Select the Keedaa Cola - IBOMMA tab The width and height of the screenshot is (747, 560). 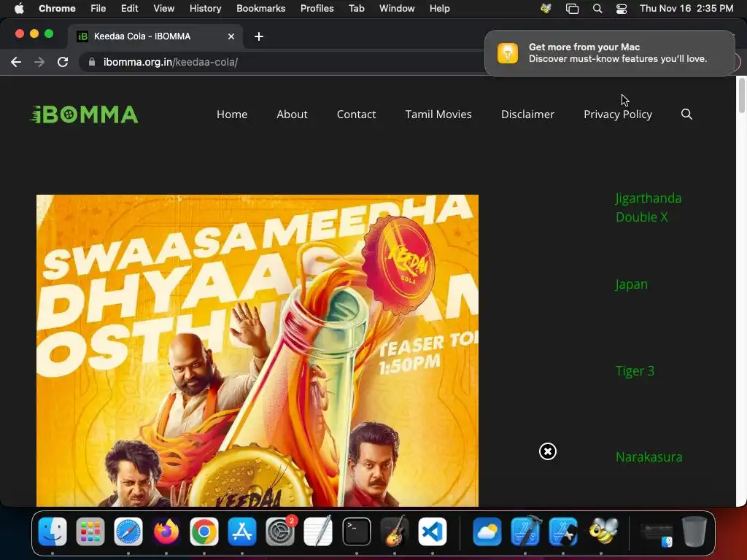[x=155, y=36]
